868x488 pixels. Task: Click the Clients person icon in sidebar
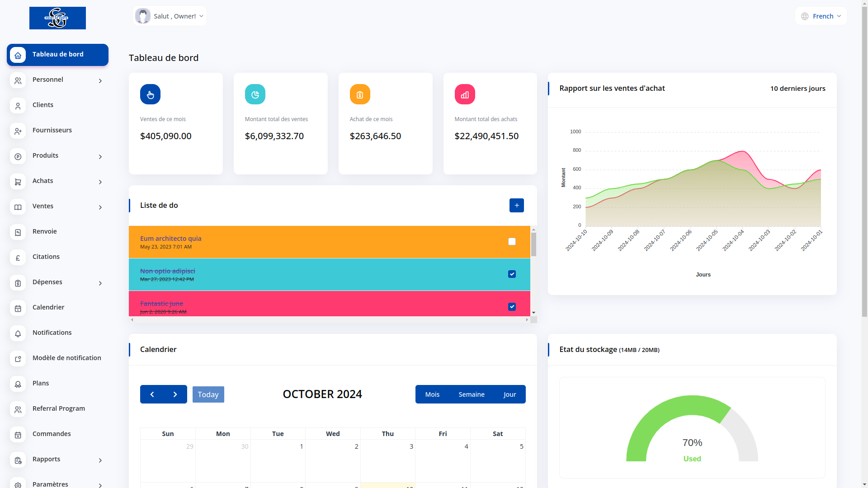18,106
